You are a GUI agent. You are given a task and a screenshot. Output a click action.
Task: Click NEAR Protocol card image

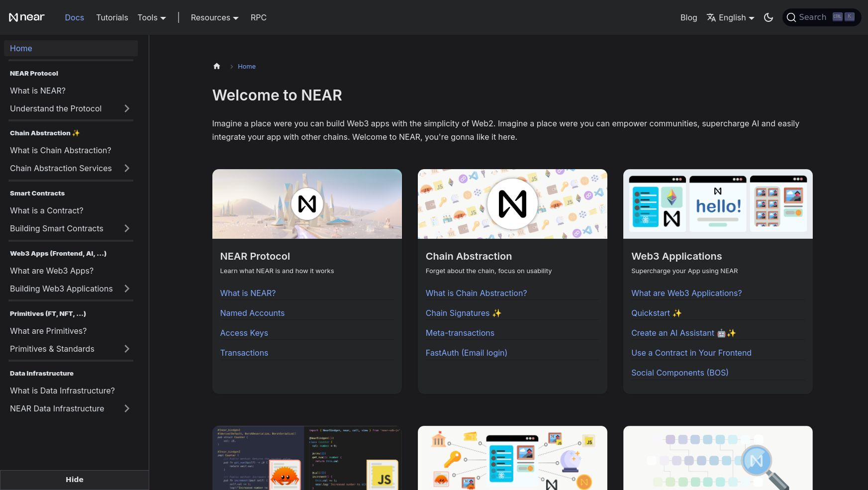tap(307, 204)
